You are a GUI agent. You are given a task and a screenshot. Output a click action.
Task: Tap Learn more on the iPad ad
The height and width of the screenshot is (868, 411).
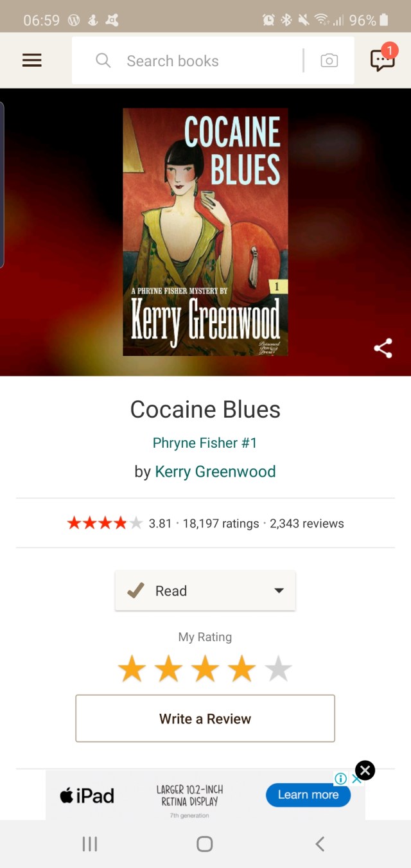(308, 795)
